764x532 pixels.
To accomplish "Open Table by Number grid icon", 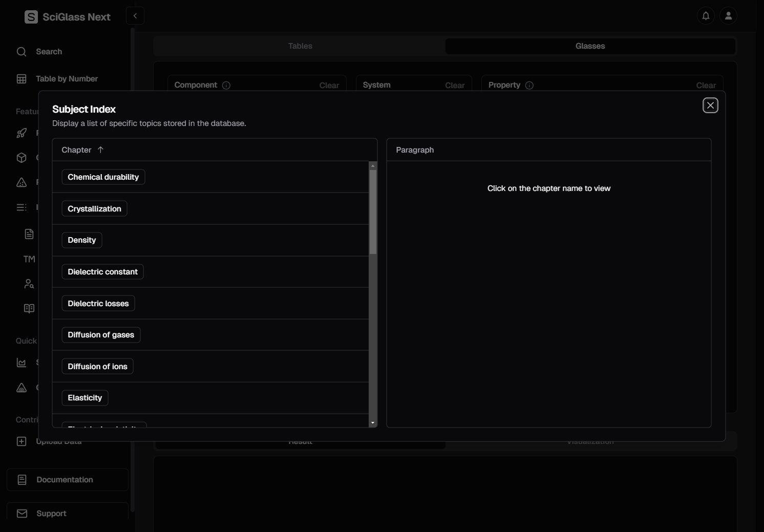I will point(22,79).
